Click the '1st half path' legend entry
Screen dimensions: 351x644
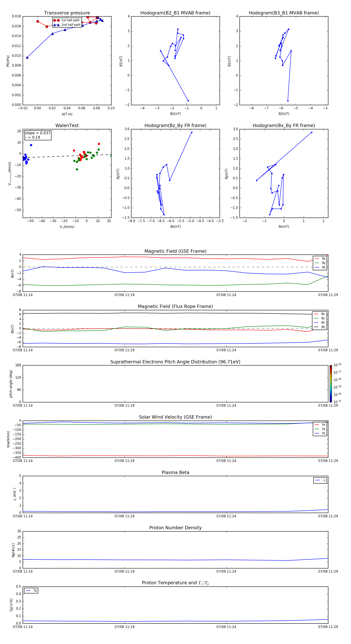66,20
